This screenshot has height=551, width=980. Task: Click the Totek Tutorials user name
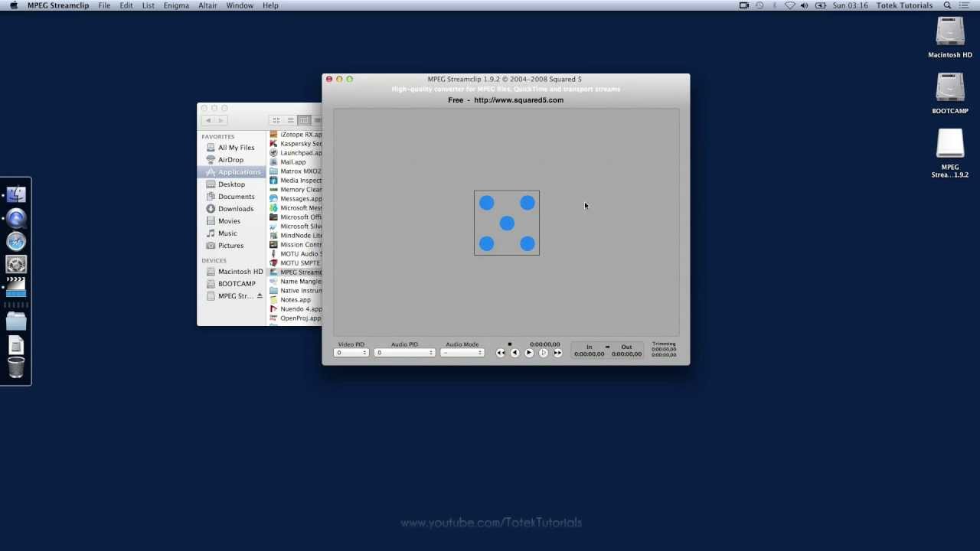pyautogui.click(x=904, y=5)
